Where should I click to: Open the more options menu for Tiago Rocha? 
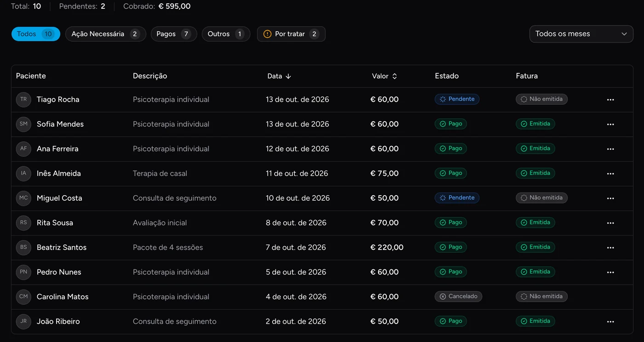[x=610, y=100]
